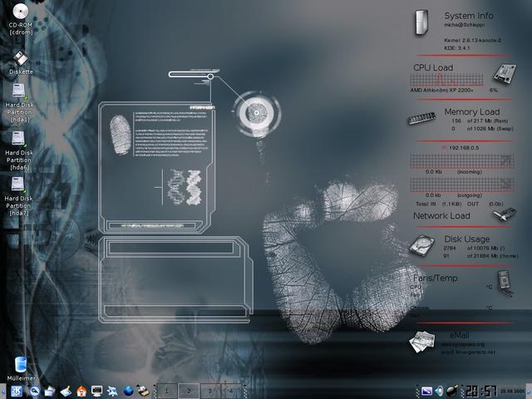Click the Disk Usage hard drive icon

coord(423,247)
